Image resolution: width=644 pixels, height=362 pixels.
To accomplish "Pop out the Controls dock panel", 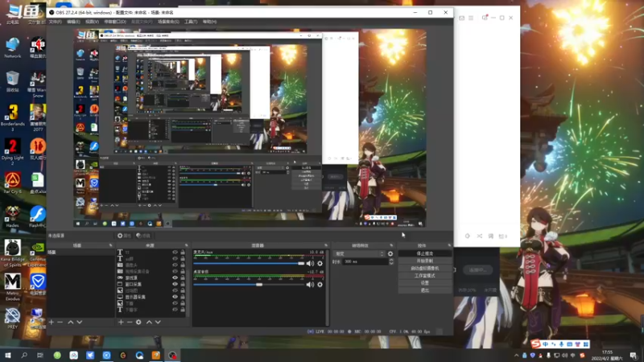I will [449, 245].
